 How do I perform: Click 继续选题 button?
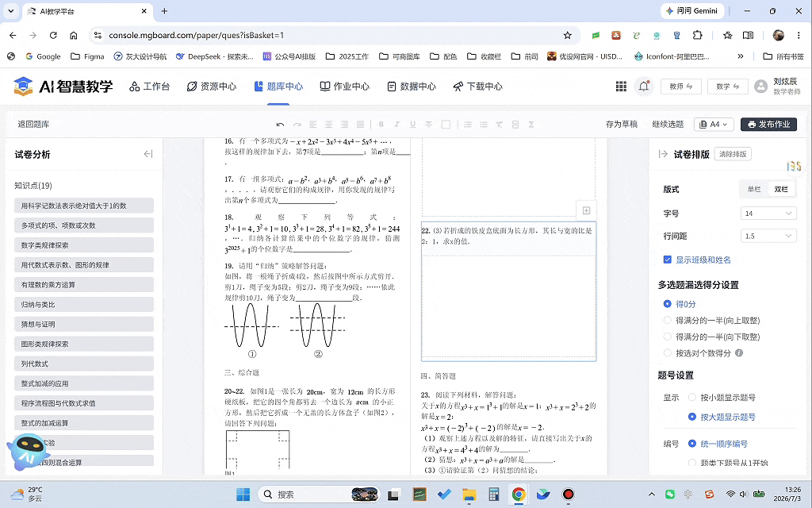pos(668,125)
